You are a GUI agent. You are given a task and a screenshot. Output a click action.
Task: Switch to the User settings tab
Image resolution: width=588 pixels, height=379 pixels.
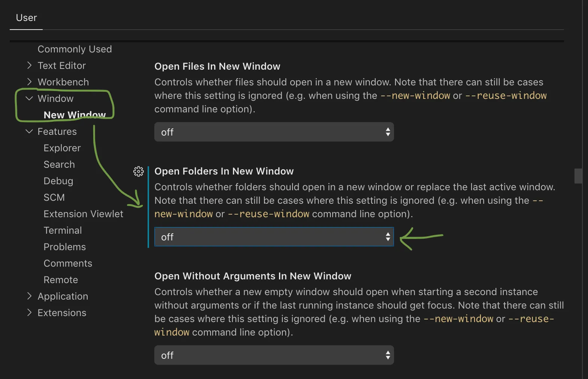(x=26, y=18)
